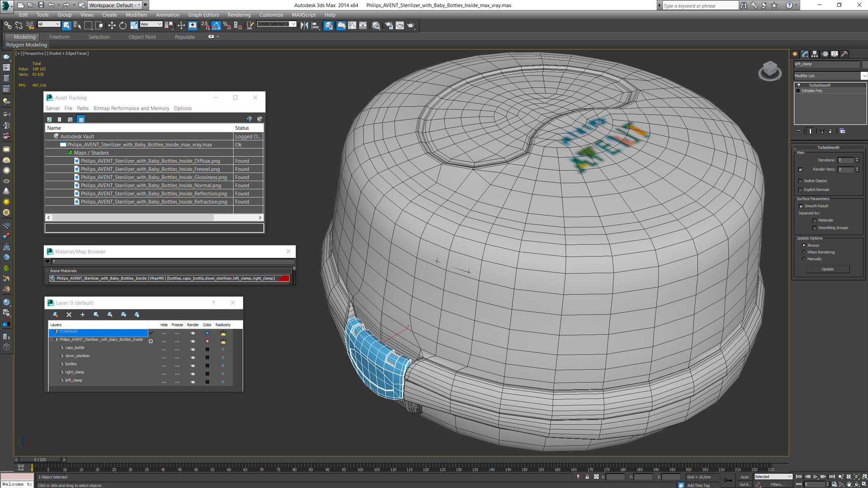This screenshot has width=868, height=488.
Task: Activate Select Object tool
Action: [x=66, y=25]
